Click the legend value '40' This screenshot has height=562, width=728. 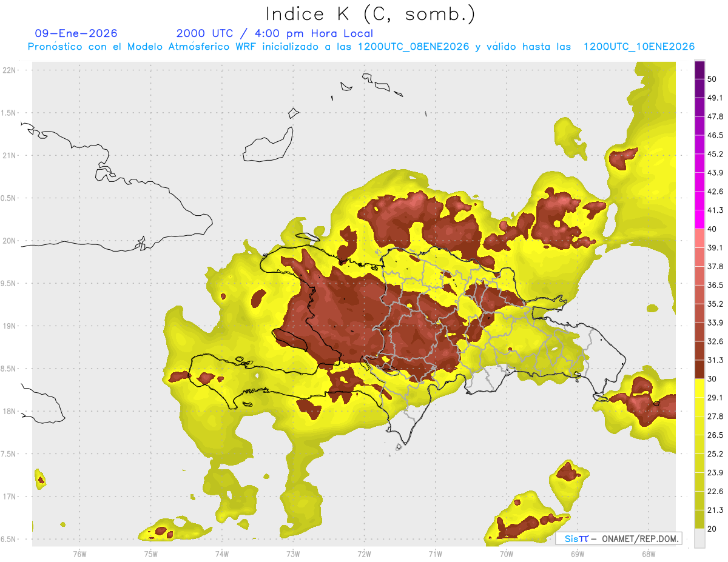(712, 229)
